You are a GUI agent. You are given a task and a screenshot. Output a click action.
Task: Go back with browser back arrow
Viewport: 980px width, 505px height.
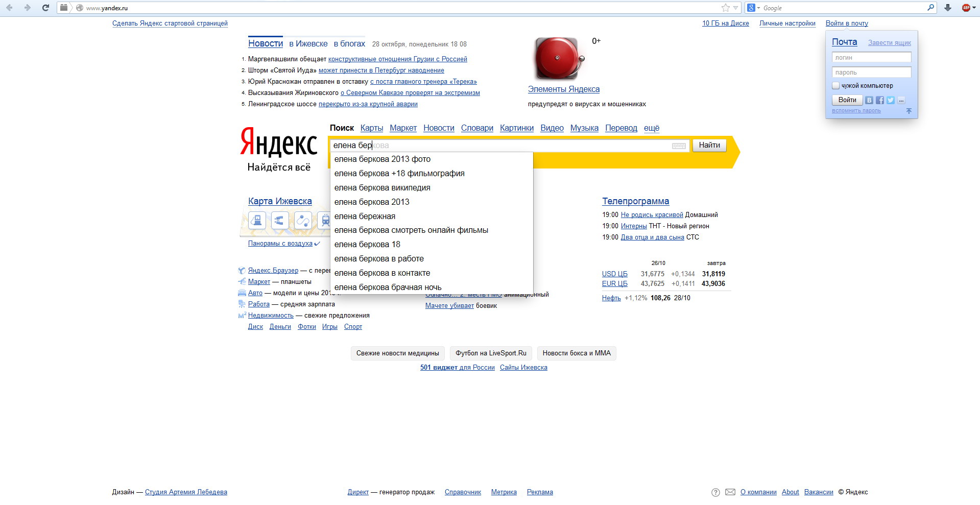9,8
